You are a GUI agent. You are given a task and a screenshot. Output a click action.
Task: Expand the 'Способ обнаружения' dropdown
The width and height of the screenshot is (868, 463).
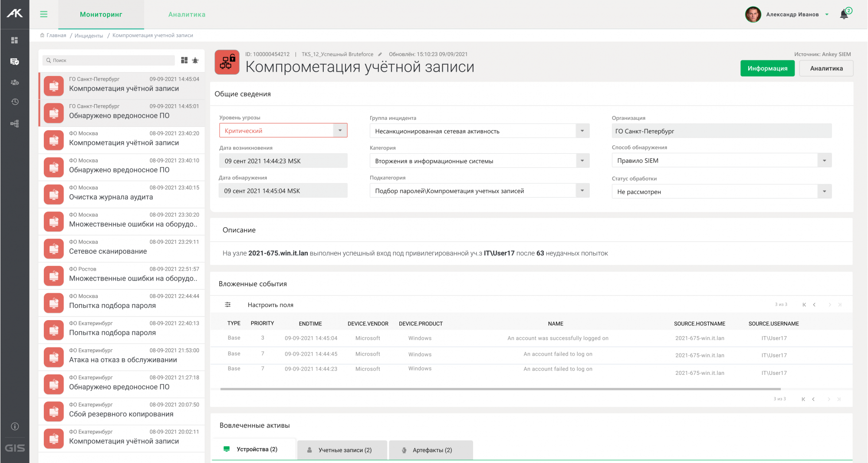click(824, 161)
